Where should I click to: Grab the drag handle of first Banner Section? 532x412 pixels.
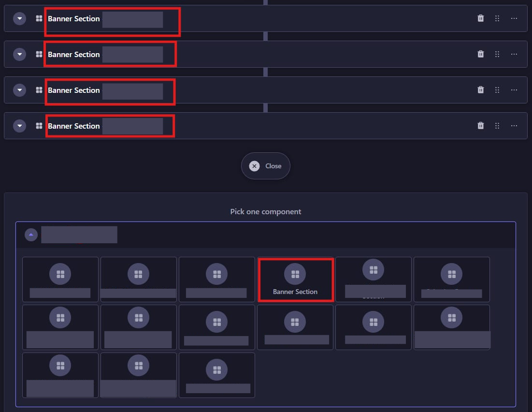pyautogui.click(x=497, y=18)
